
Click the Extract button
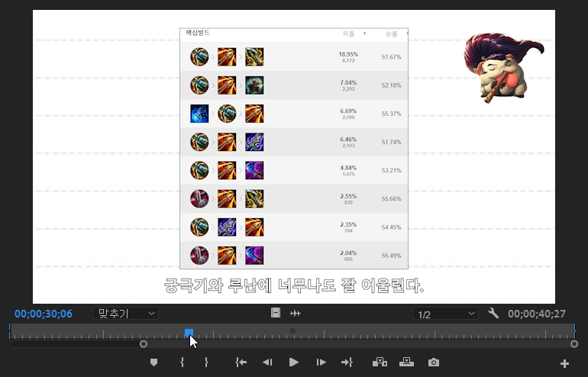(x=406, y=362)
